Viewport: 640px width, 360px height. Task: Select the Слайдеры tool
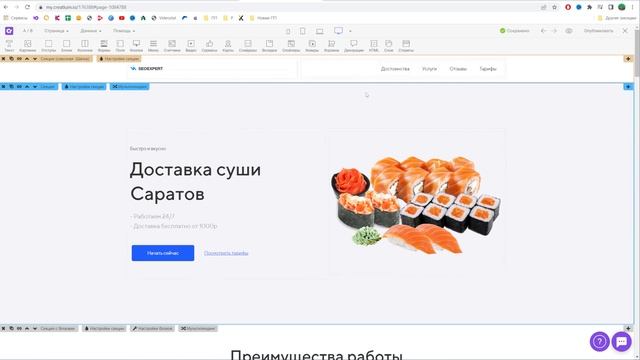(248, 45)
